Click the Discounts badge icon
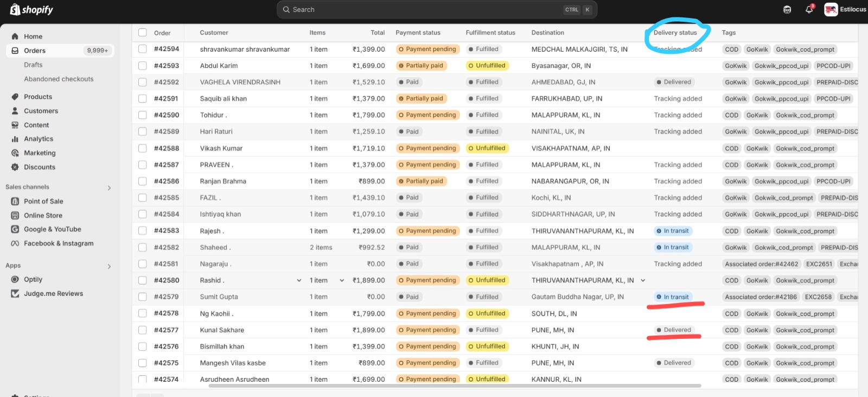 tap(15, 167)
